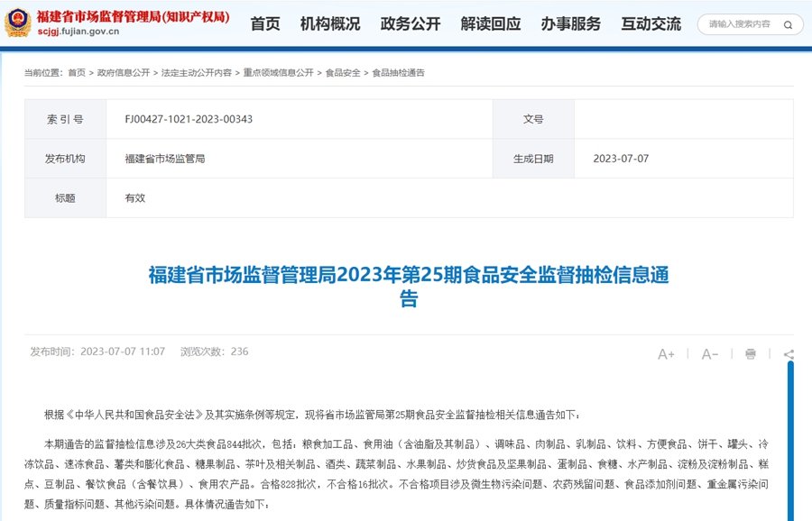Click the 法定主动公开内容 breadcrumb link

tap(198, 75)
